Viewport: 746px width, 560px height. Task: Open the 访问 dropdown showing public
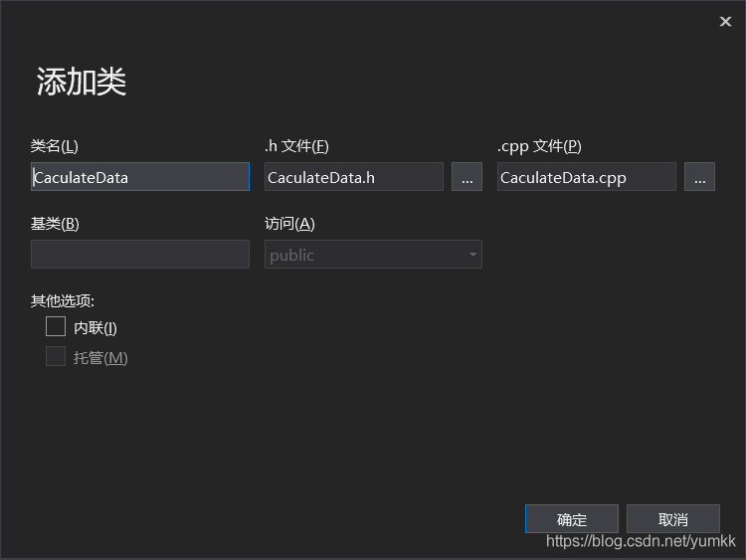pyautogui.click(x=373, y=254)
